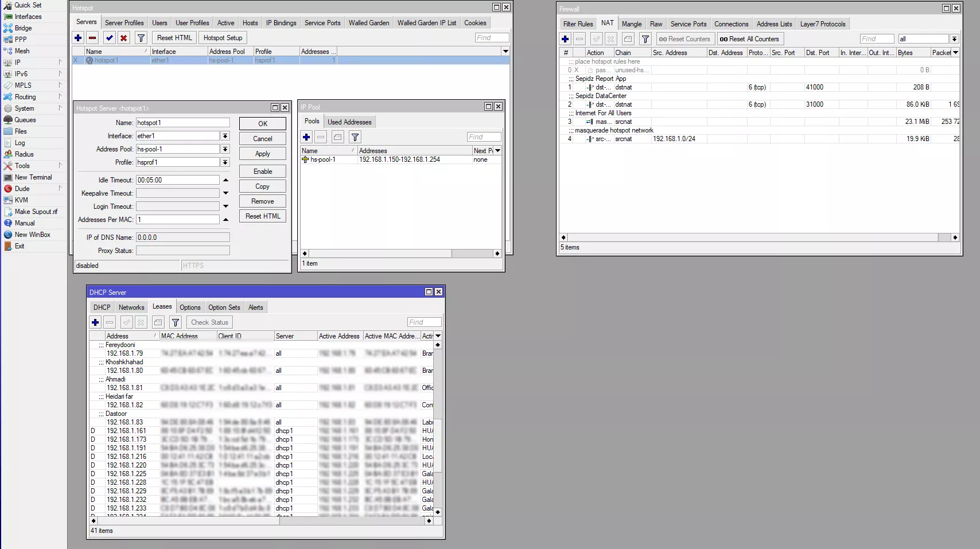The width and height of the screenshot is (980, 549).
Task: Switch to Walled Garden tab
Action: tap(369, 23)
